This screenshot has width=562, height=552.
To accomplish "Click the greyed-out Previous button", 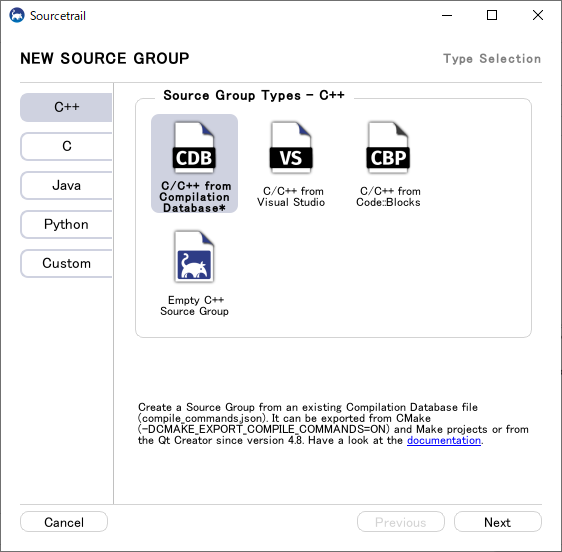I will coord(401,522).
